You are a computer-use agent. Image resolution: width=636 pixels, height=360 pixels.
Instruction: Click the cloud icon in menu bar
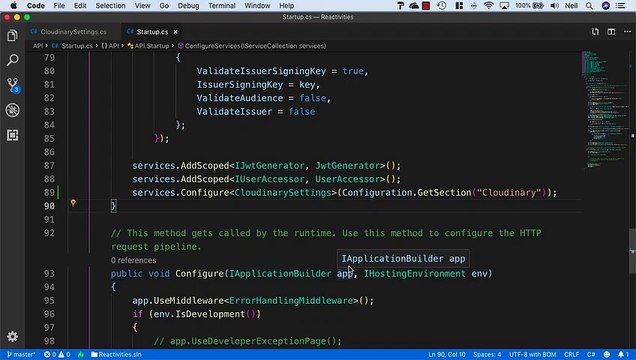tap(414, 6)
